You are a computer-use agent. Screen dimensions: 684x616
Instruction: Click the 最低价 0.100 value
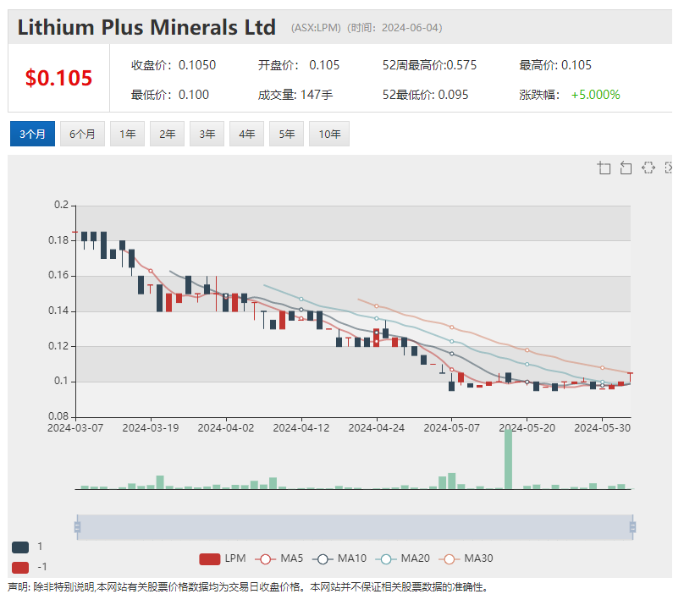[194, 95]
